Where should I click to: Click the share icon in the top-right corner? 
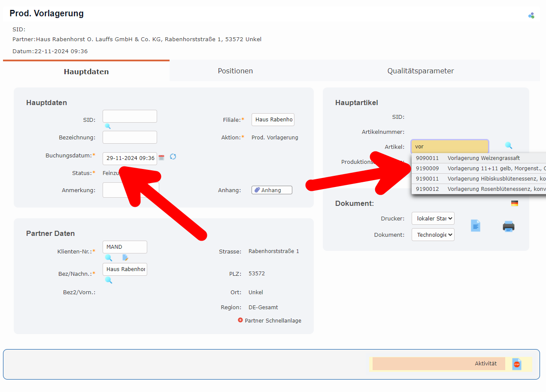[x=531, y=15]
